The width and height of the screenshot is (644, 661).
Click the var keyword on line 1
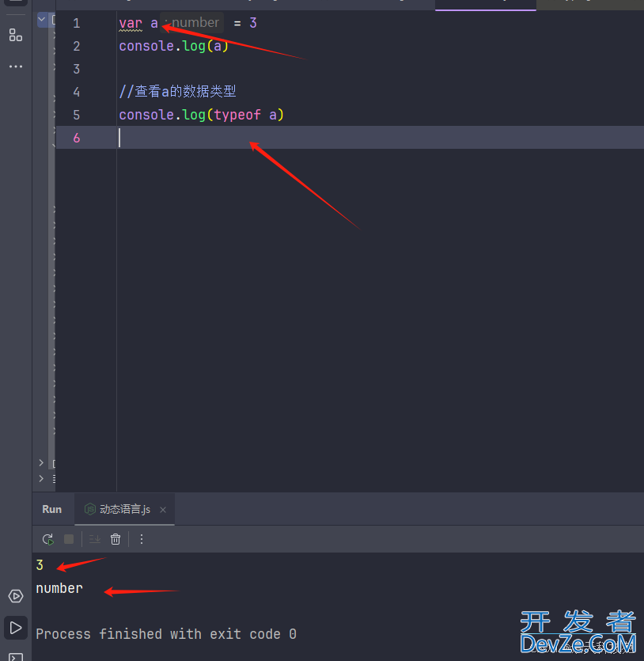131,23
